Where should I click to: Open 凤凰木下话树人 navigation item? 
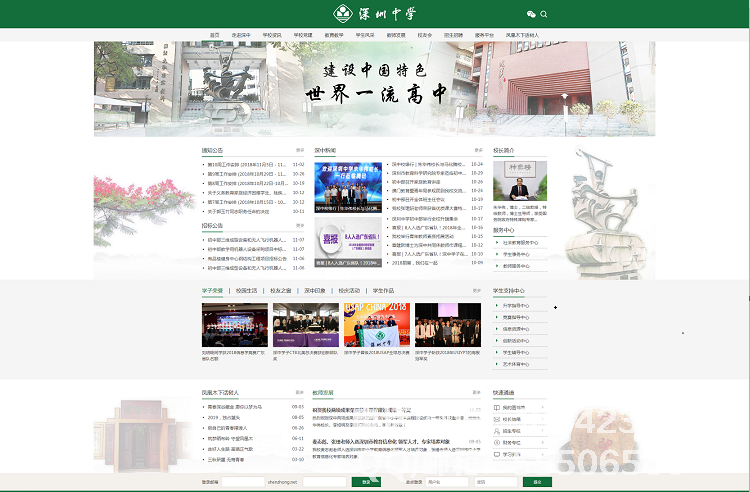click(x=522, y=35)
